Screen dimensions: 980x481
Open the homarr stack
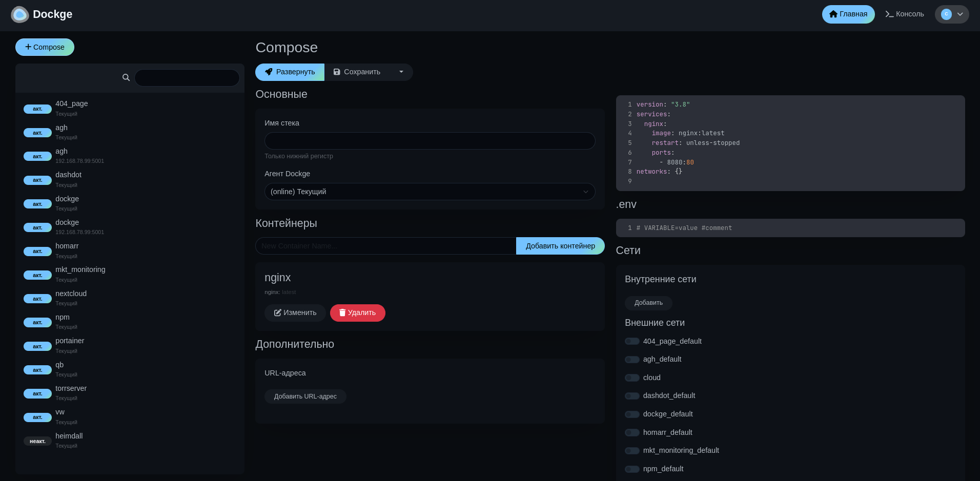(130, 251)
